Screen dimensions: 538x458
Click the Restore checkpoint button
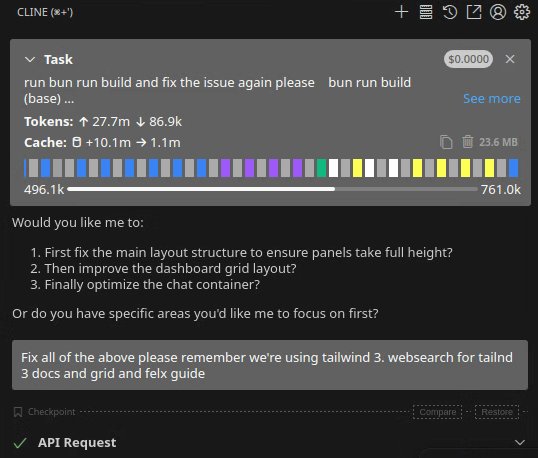(x=497, y=412)
